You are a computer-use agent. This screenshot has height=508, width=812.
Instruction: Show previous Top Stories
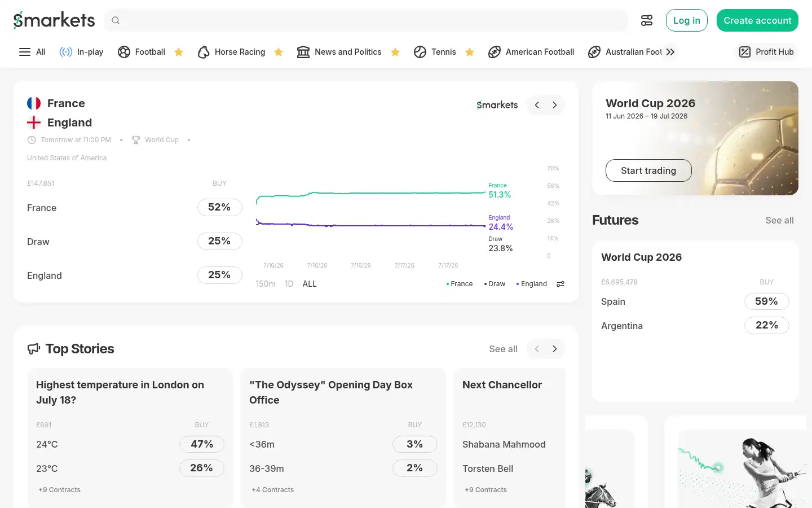tap(537, 349)
